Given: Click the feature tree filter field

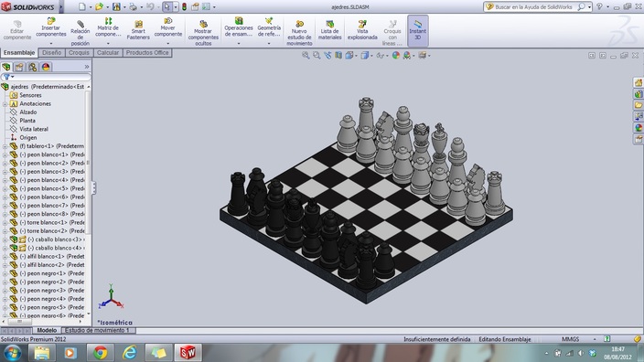Looking at the screenshot, I should [46, 77].
